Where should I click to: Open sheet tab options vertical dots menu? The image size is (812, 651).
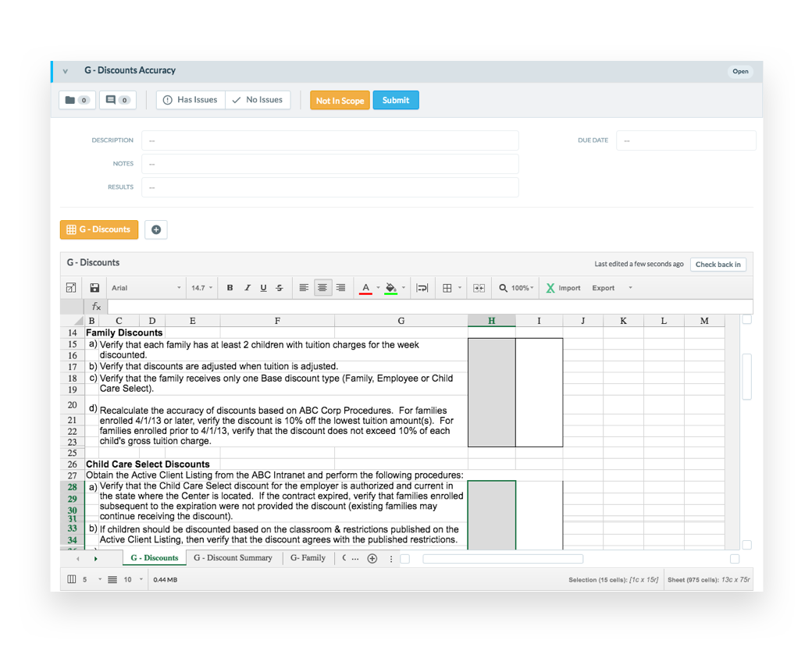[x=391, y=558]
